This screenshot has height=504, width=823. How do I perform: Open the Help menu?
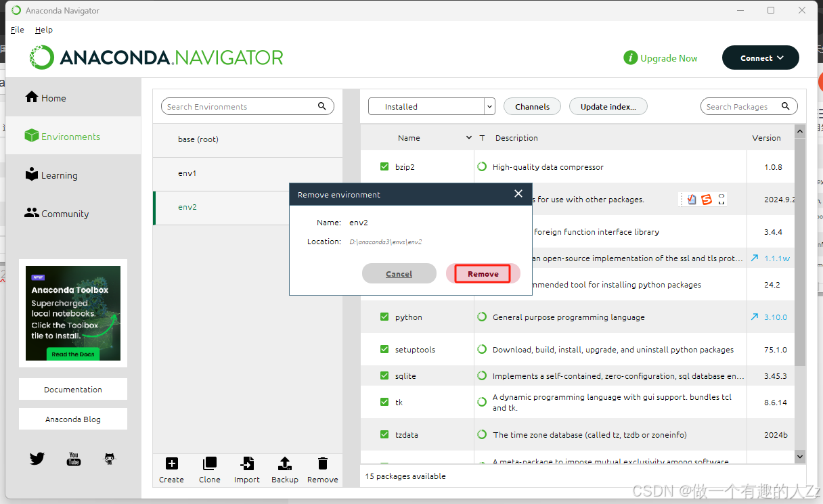(44, 30)
